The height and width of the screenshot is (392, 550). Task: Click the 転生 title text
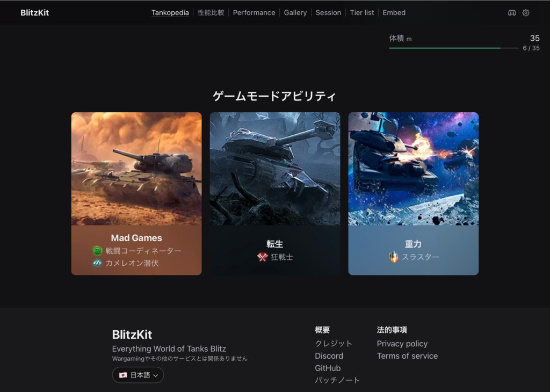tap(274, 244)
